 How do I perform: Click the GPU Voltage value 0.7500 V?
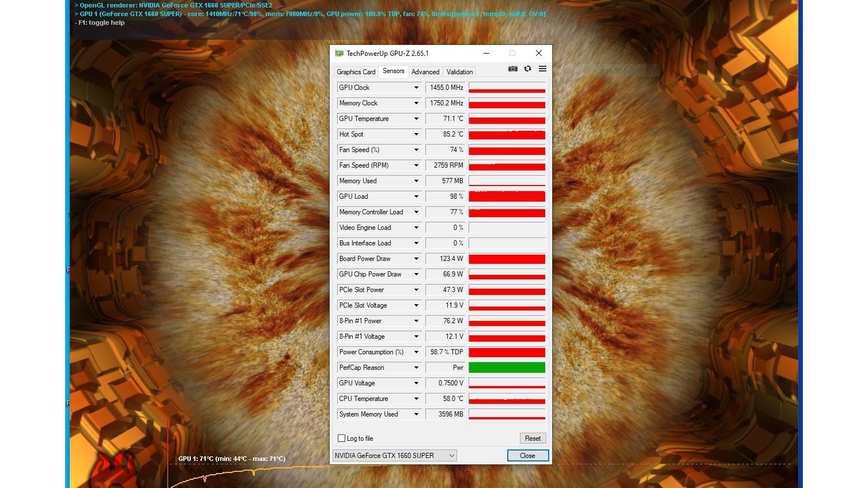click(445, 383)
